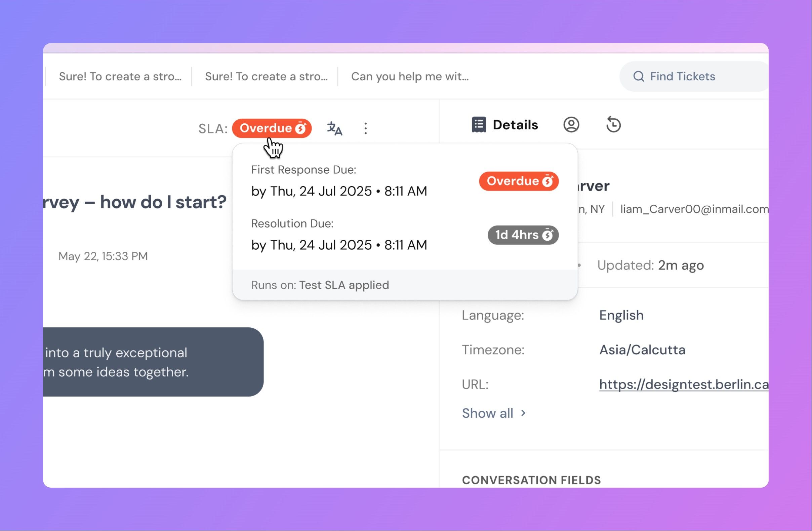Switch to "Can you help me wit..." tab

point(410,76)
